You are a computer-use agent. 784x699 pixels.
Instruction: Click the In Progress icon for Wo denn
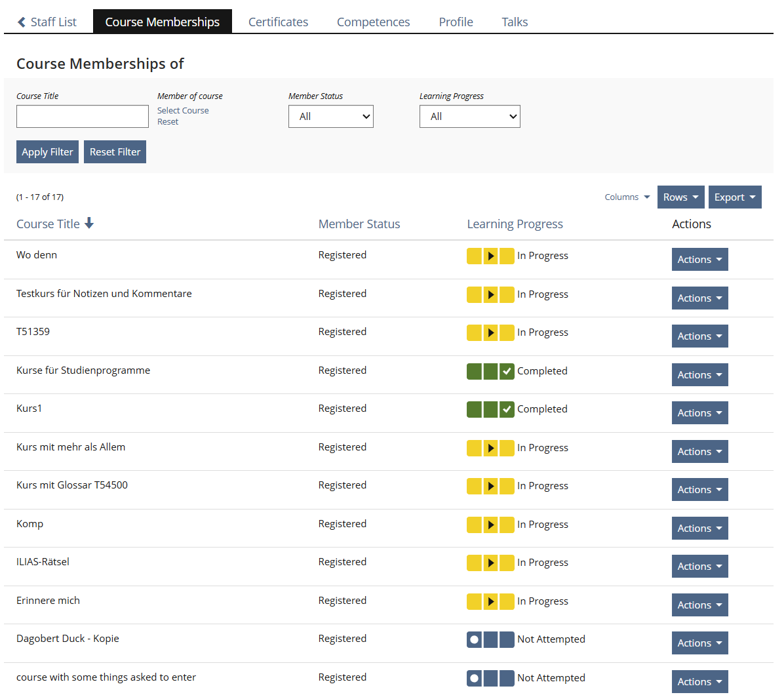click(x=490, y=256)
